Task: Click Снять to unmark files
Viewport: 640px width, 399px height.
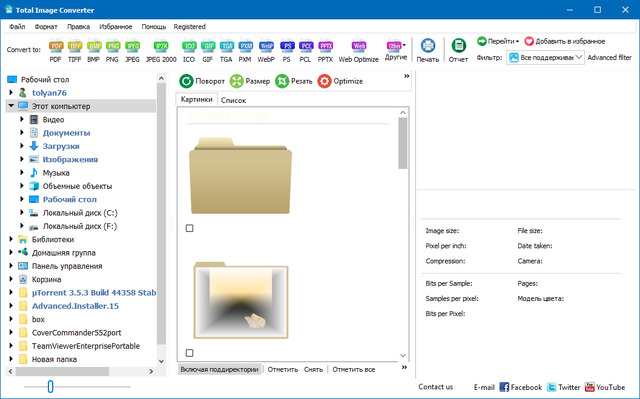Action: 313,369
